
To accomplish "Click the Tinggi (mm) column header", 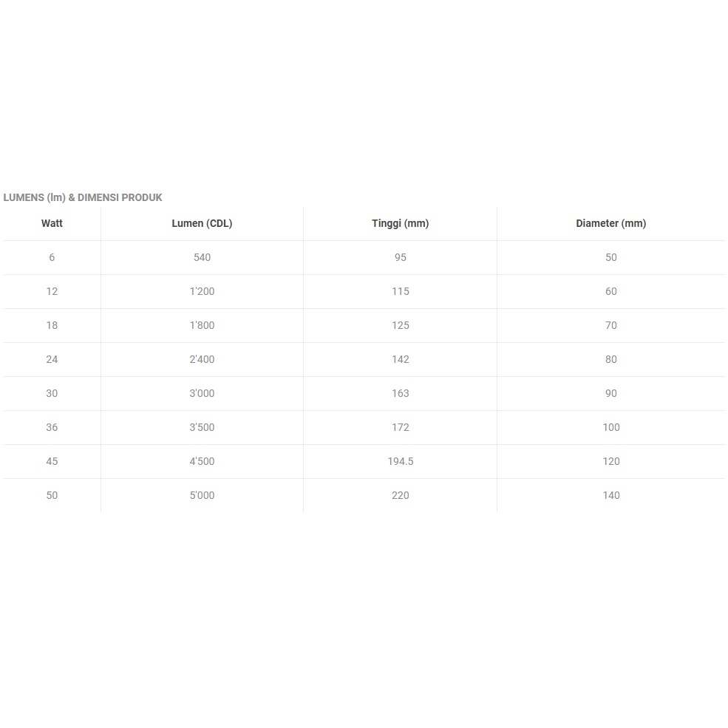I will [400, 223].
